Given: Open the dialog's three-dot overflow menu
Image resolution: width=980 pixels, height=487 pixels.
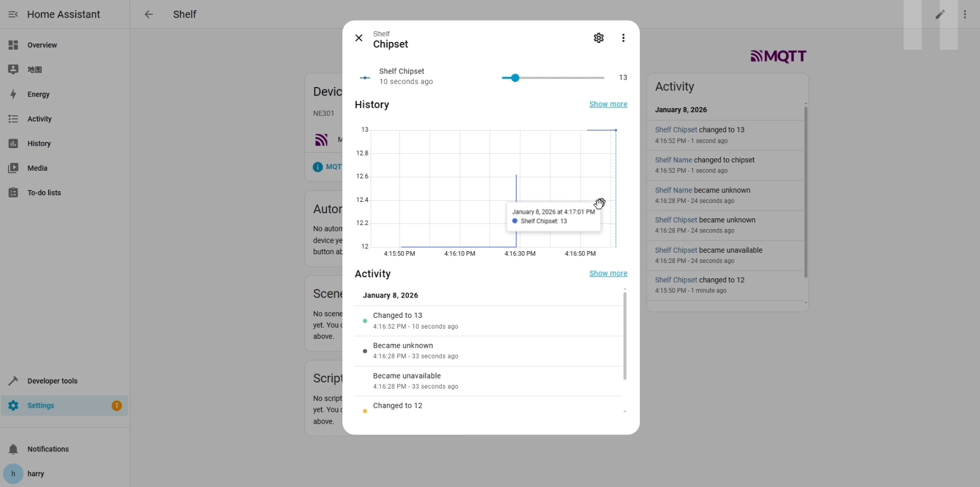Looking at the screenshot, I should point(623,38).
